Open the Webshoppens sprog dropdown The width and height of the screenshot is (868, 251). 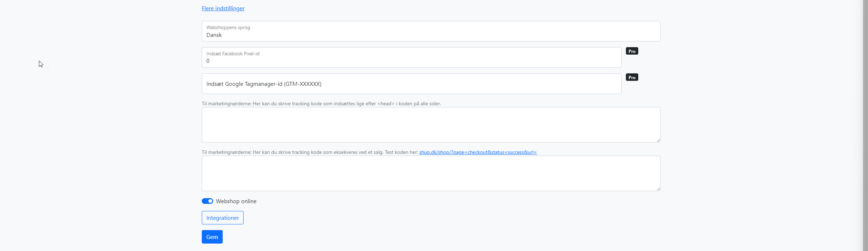pos(430,32)
